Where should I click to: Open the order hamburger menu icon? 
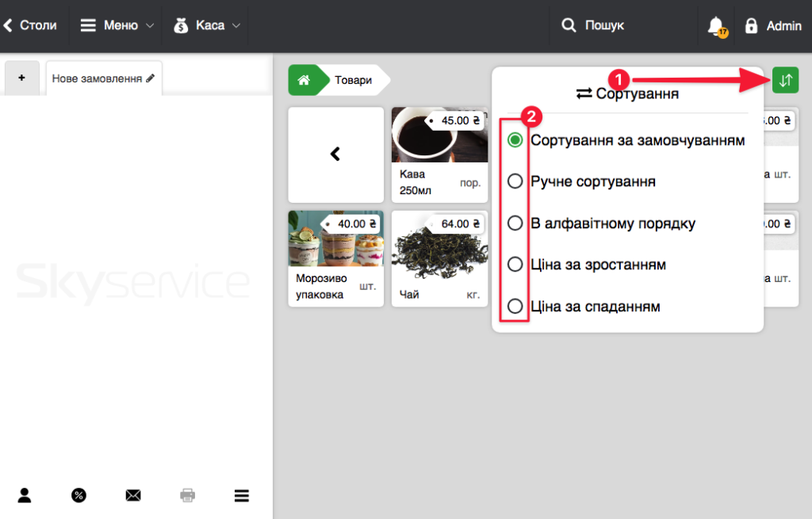click(242, 495)
